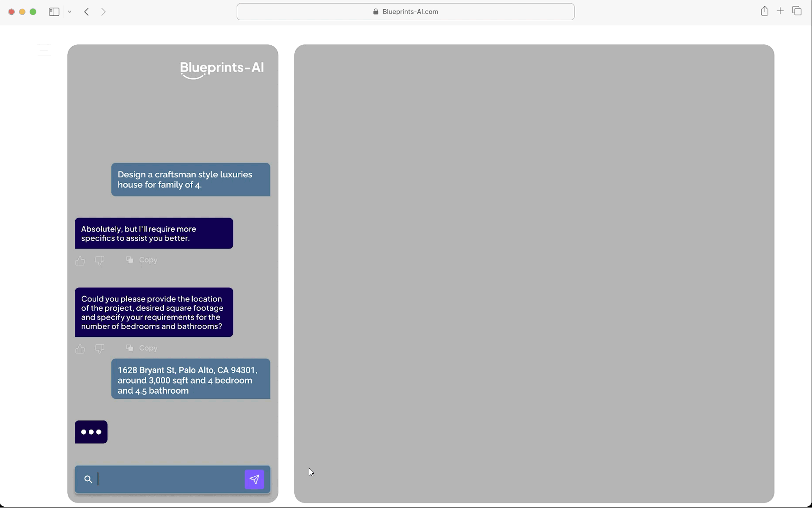
Task: Thumbs up the bedrooms and bathrooms question
Action: pyautogui.click(x=80, y=349)
